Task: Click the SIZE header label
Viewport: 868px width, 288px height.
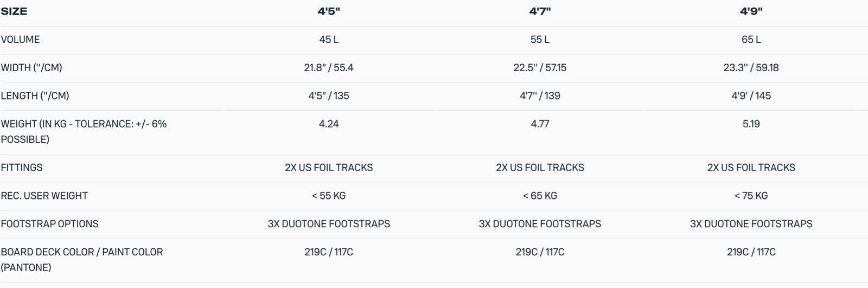Action: coord(14,11)
